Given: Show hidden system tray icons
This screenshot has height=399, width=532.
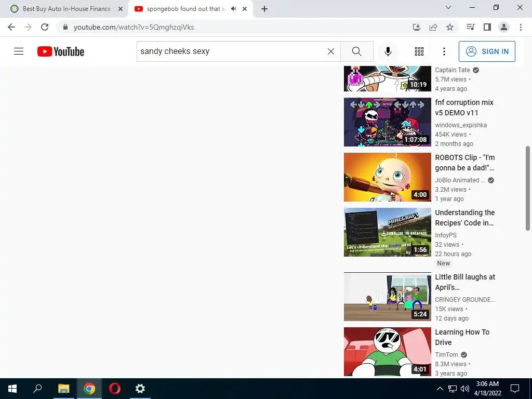Looking at the screenshot, I should (x=440, y=389).
